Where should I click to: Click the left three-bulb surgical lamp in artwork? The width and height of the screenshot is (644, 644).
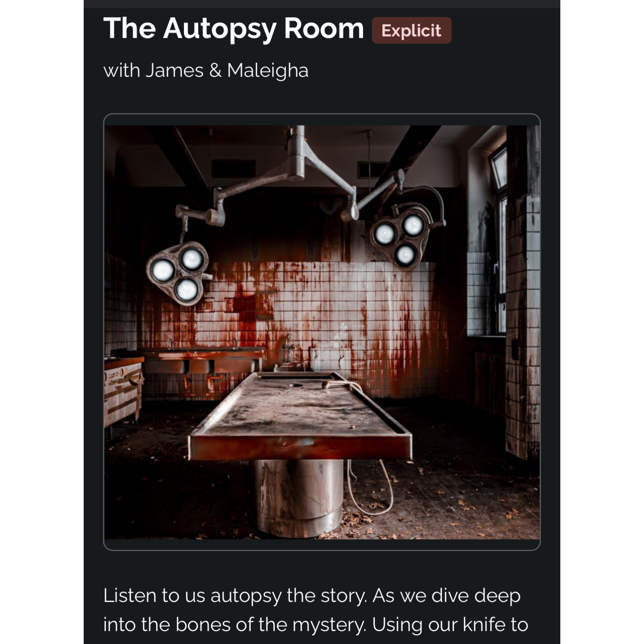tap(178, 272)
